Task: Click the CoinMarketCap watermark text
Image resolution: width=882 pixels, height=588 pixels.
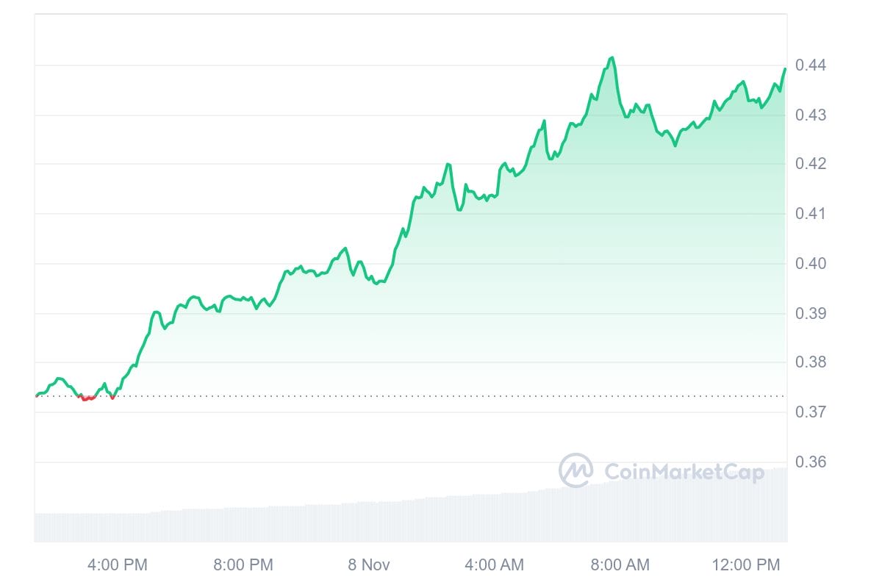Action: (x=684, y=472)
